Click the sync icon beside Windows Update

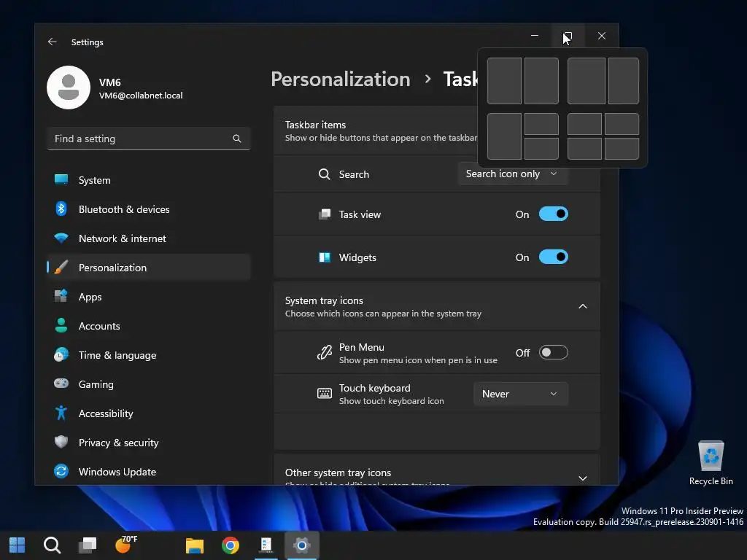point(61,471)
